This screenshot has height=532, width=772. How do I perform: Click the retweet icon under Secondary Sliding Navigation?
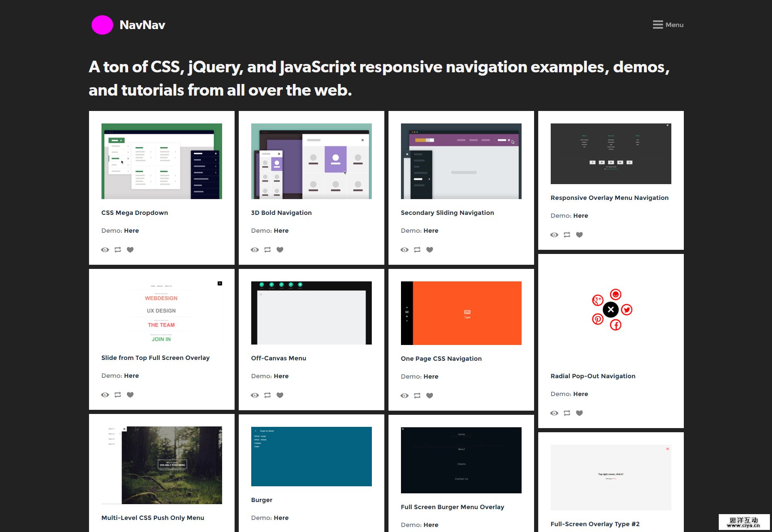point(417,249)
